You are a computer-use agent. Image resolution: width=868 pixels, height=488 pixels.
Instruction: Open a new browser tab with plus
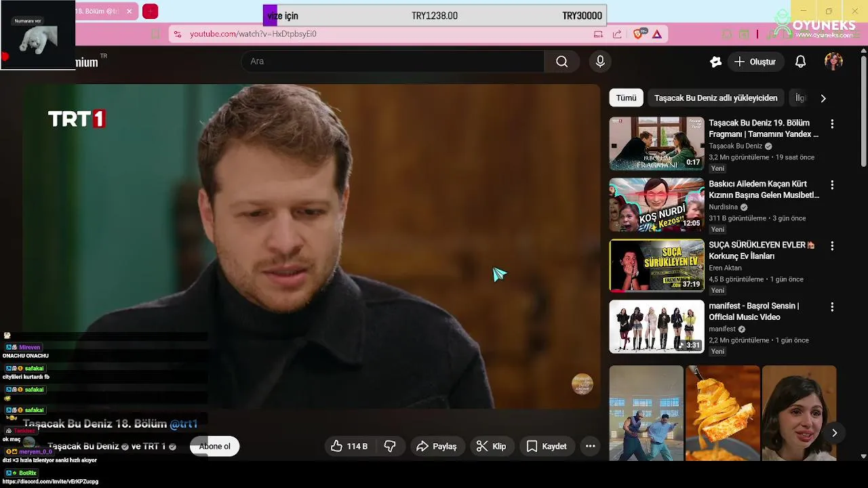[x=151, y=12]
